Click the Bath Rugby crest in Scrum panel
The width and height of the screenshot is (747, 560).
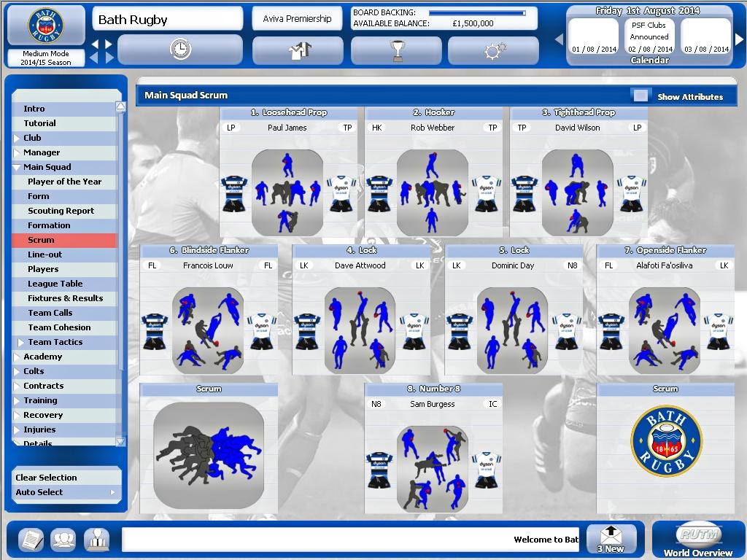click(x=666, y=440)
